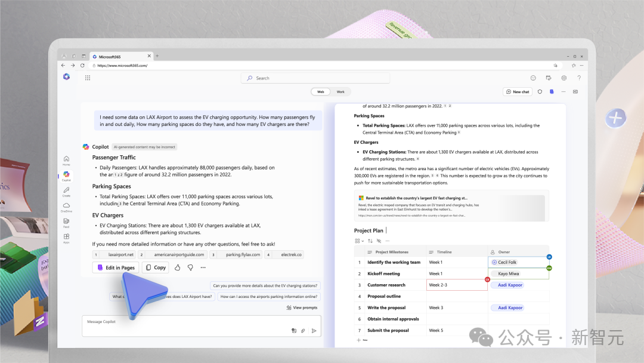The width and height of the screenshot is (644, 363).
Task: Open a new browser tab
Action: pos(157,56)
